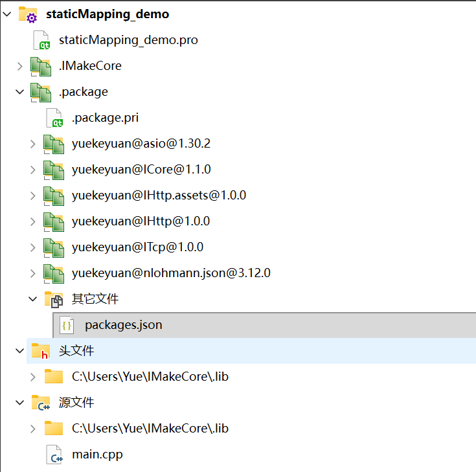
Task: Click the 其它文件 other files folder icon
Action: pyautogui.click(x=54, y=299)
